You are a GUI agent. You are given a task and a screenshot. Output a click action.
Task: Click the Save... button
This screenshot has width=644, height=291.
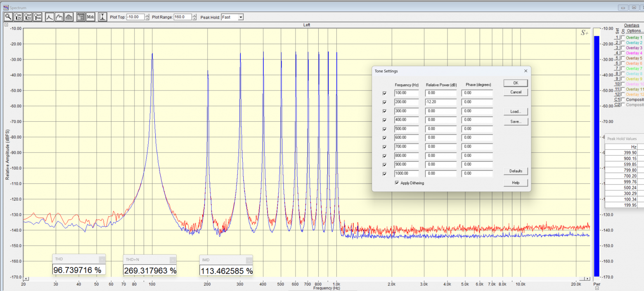click(x=516, y=122)
